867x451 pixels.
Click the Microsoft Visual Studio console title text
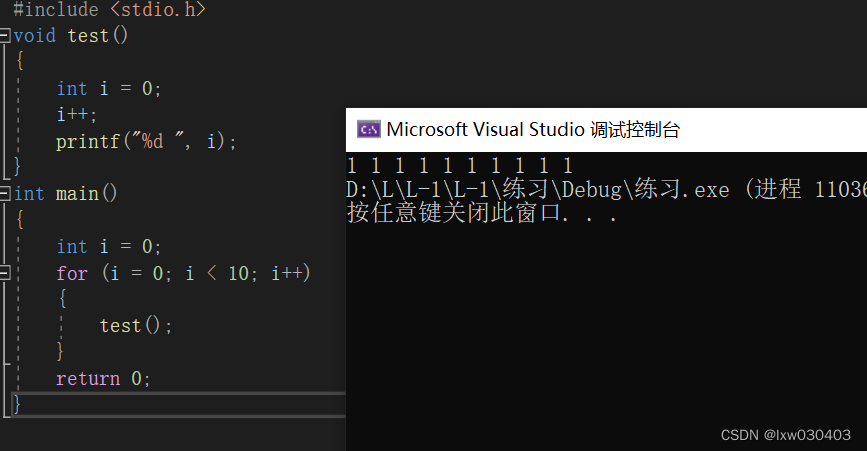tap(533, 129)
